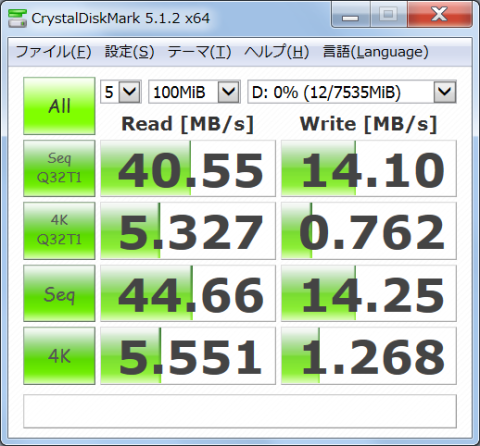Open the 言語(Language) menu

tap(375, 52)
